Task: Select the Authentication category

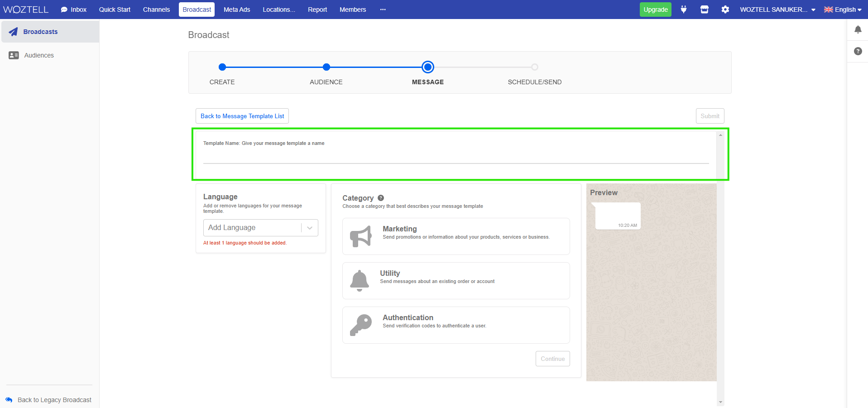Action: tap(456, 325)
